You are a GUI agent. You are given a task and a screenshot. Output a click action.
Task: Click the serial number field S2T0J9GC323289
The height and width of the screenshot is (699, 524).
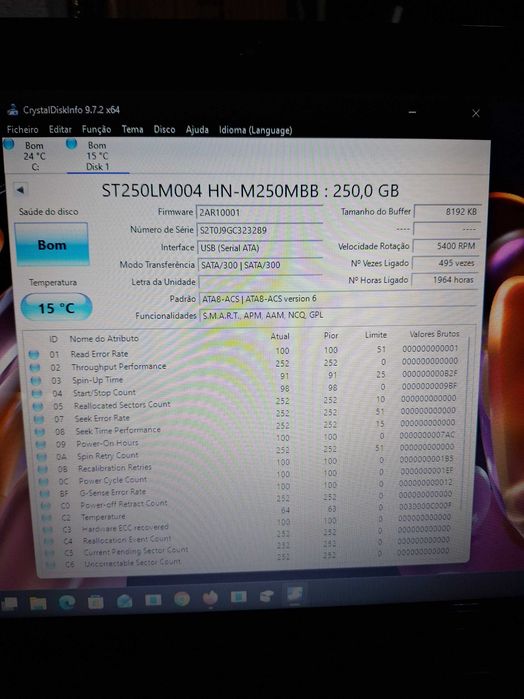coord(259,230)
